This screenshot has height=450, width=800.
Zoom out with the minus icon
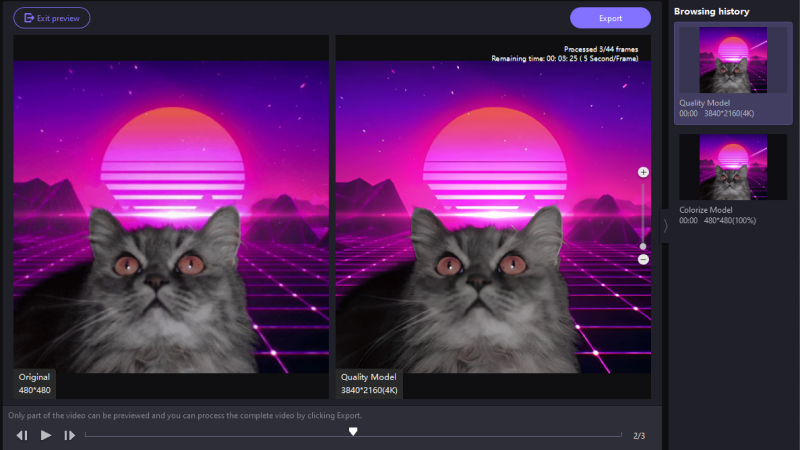coord(643,259)
